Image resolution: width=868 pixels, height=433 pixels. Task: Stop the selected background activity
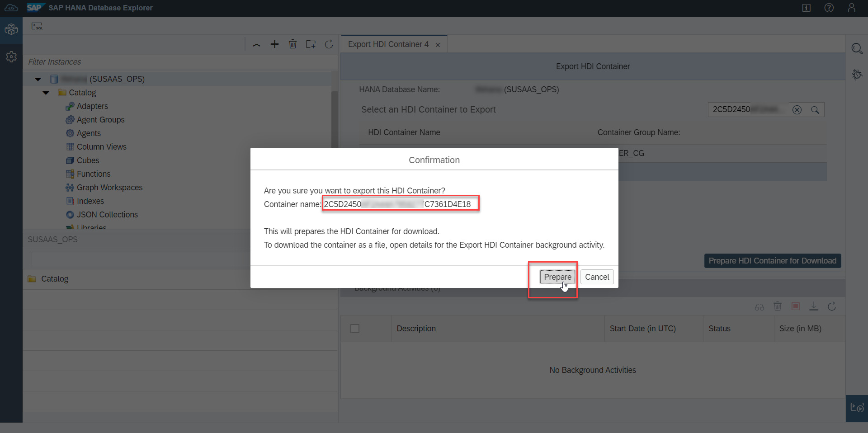pos(796,306)
